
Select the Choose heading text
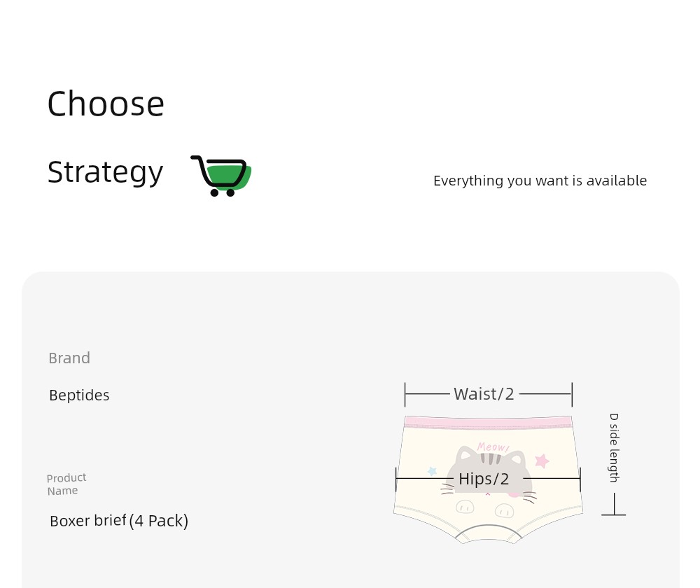pyautogui.click(x=106, y=104)
